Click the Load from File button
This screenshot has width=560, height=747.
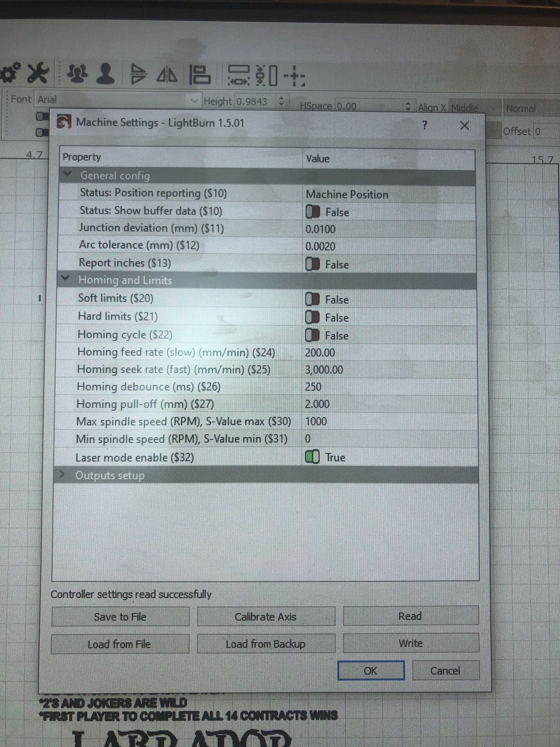[x=120, y=644]
